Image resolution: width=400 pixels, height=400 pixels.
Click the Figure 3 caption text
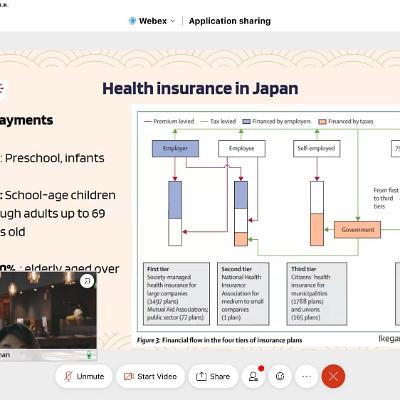tap(219, 340)
